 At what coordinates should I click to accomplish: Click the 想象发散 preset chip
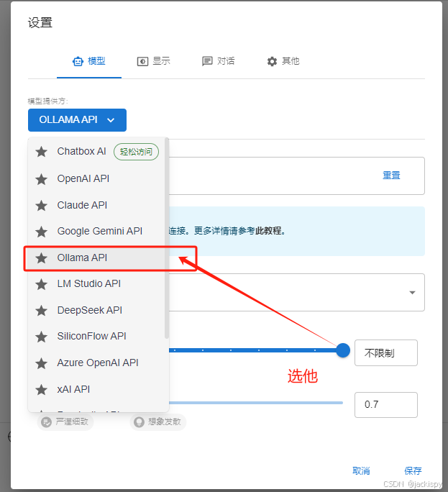coord(158,422)
